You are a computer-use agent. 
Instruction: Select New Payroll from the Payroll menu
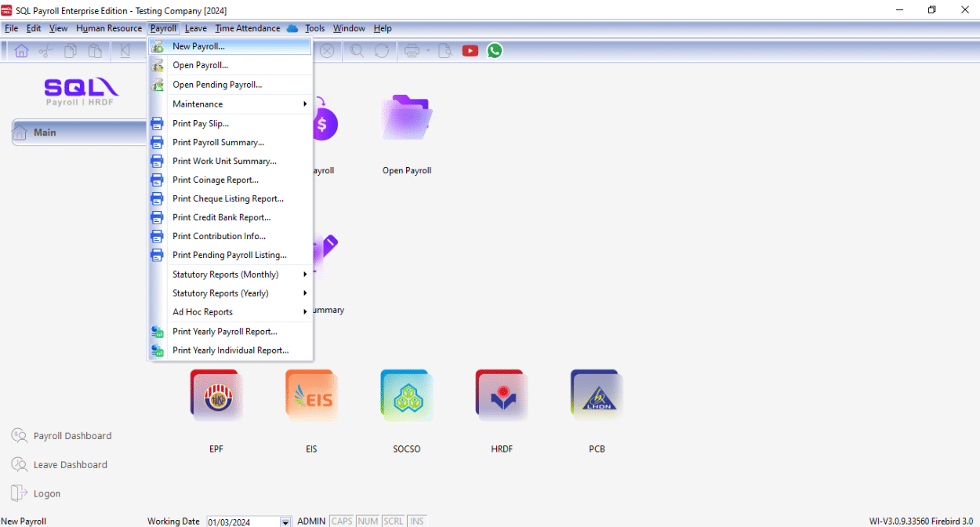(198, 46)
